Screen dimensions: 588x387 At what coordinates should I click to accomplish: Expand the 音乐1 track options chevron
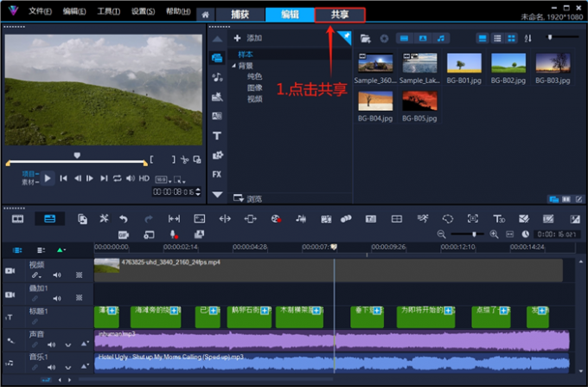tap(67, 367)
